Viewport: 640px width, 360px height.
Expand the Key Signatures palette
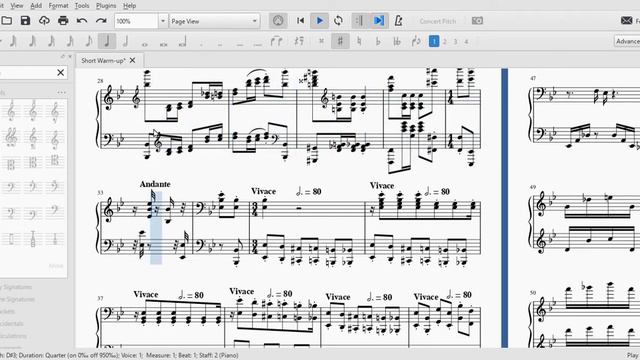click(16, 287)
